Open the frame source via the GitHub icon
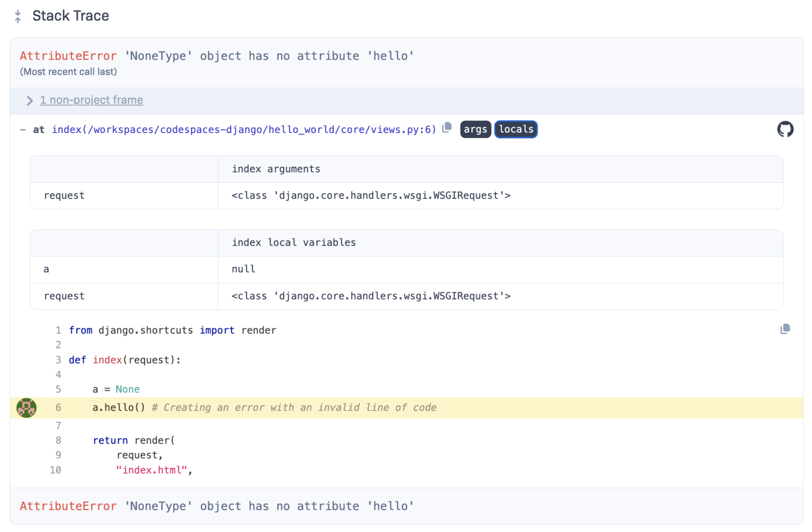 [785, 129]
